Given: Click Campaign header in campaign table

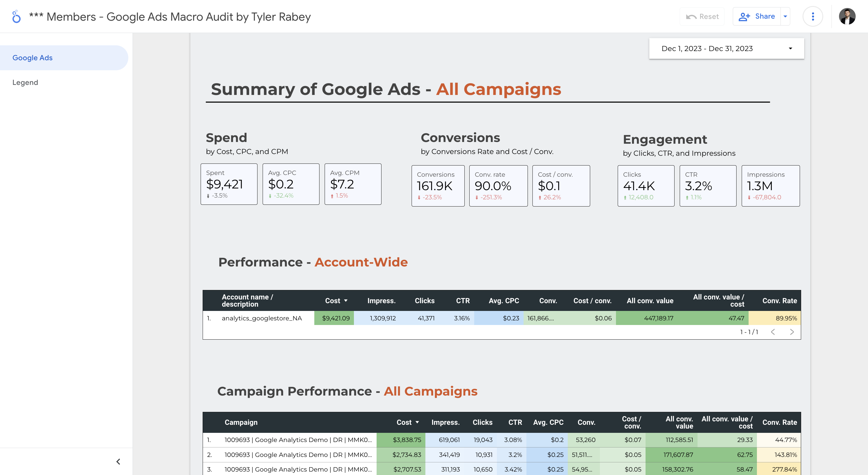Looking at the screenshot, I should (241, 423).
